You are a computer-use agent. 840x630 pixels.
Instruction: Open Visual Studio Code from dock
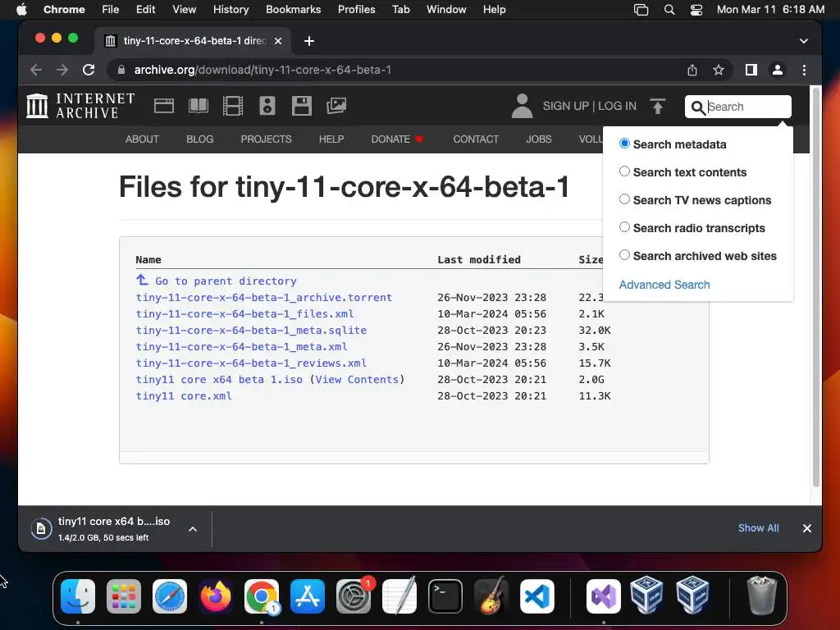pyautogui.click(x=537, y=596)
